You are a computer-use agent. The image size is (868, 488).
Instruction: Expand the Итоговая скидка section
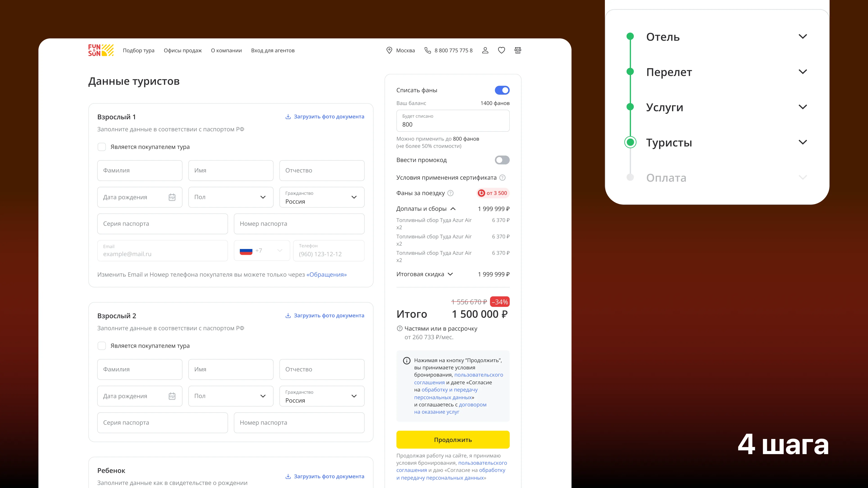click(450, 274)
